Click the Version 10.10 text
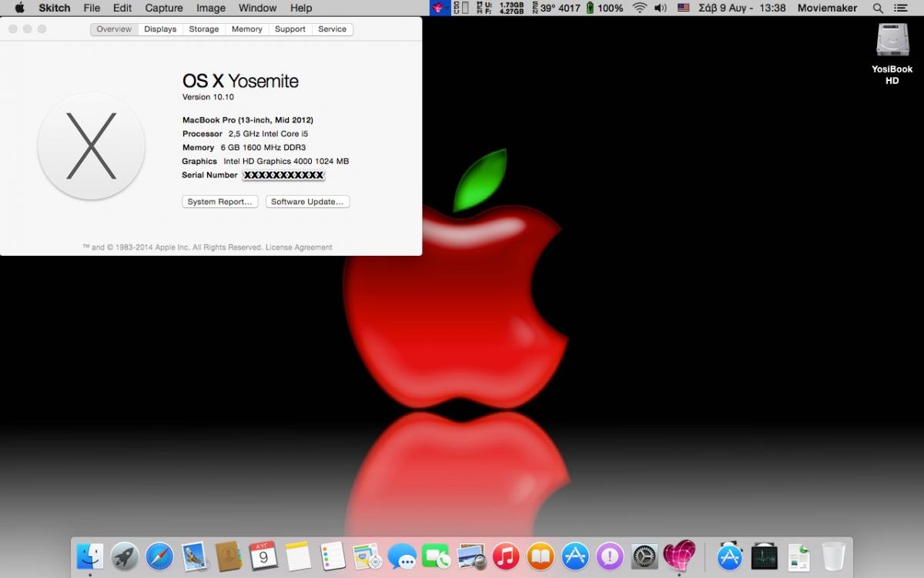924x578 pixels. [208, 97]
